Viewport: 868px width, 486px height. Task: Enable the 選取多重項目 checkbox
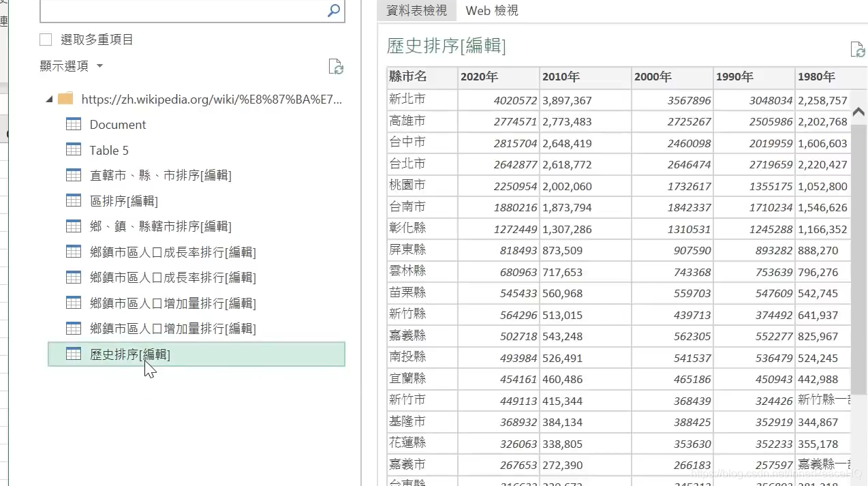click(46, 40)
